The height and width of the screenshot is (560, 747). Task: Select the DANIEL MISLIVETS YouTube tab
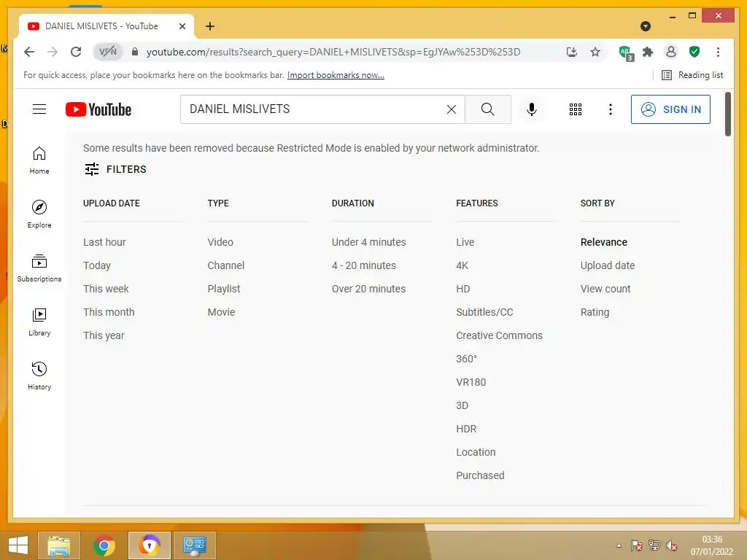click(106, 26)
